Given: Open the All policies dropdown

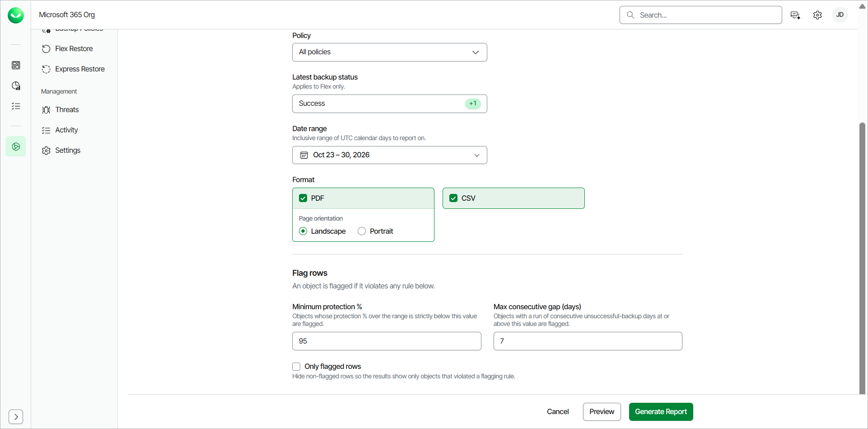Looking at the screenshot, I should click(x=389, y=52).
